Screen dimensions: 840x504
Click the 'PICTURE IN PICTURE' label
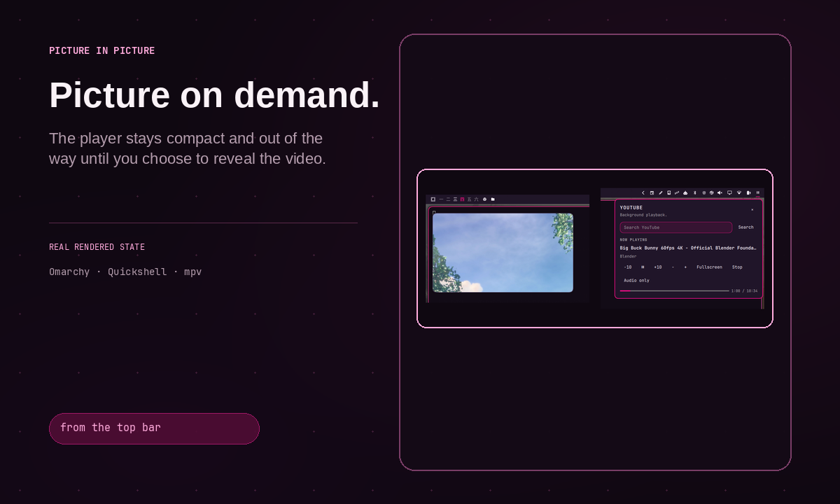[x=102, y=51]
